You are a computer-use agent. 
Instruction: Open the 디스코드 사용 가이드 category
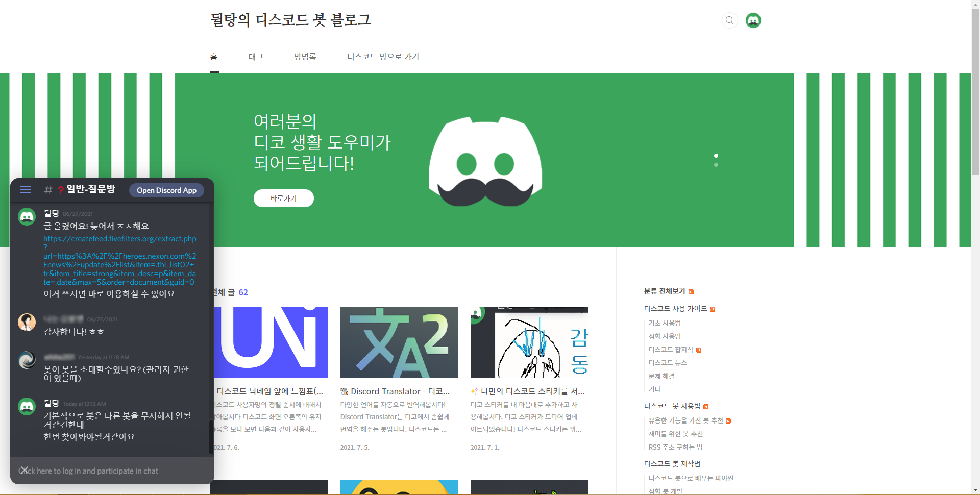pos(675,309)
